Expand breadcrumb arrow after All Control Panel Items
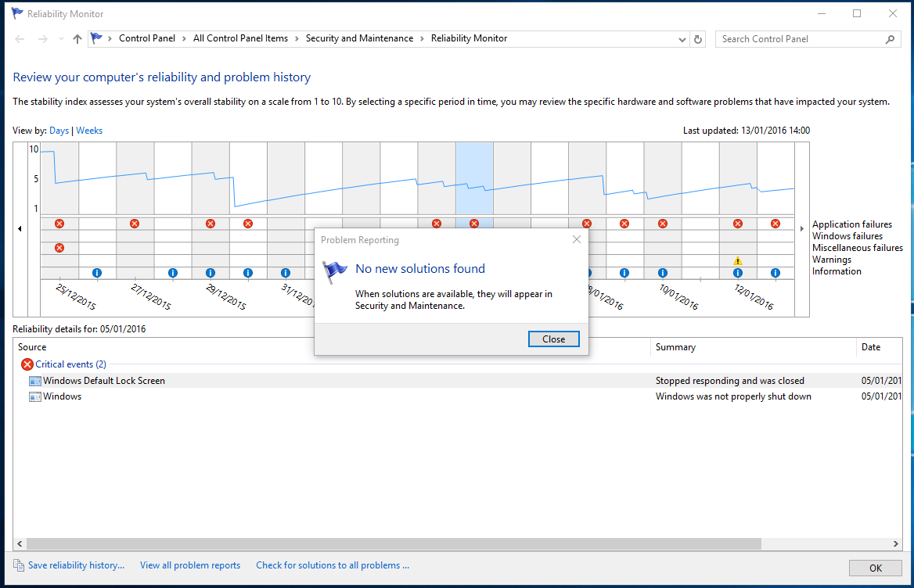Screen dimensions: 914x588 (297, 38)
